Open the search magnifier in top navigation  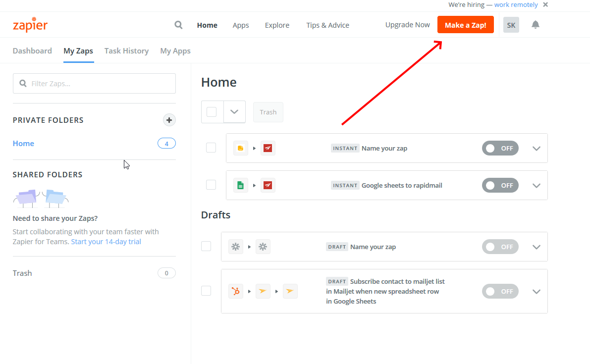click(178, 25)
